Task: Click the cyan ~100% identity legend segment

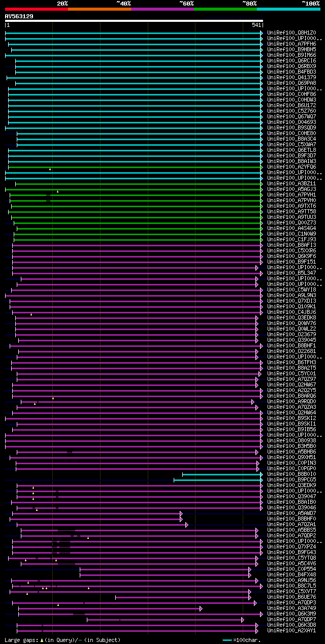Action: click(288, 9)
